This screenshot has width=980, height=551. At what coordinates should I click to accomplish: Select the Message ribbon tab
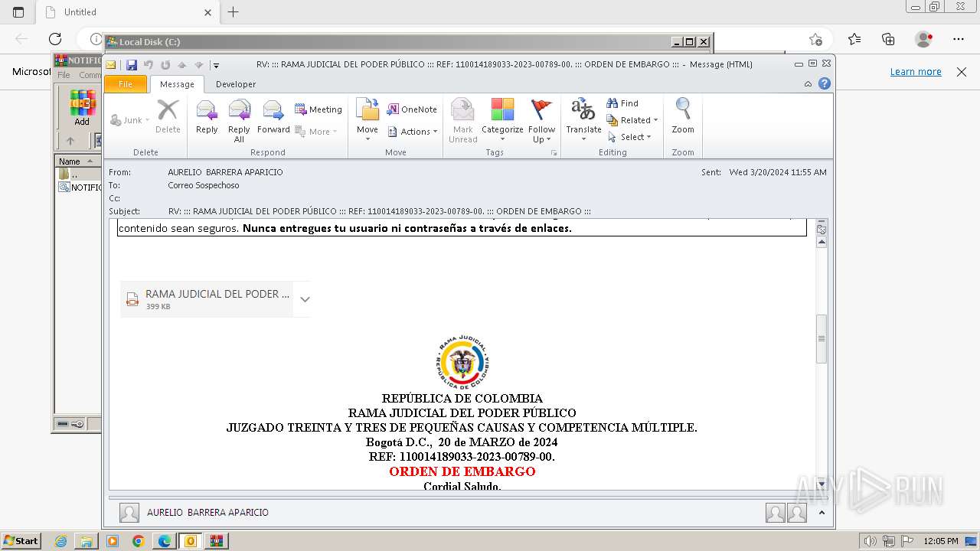(x=177, y=84)
